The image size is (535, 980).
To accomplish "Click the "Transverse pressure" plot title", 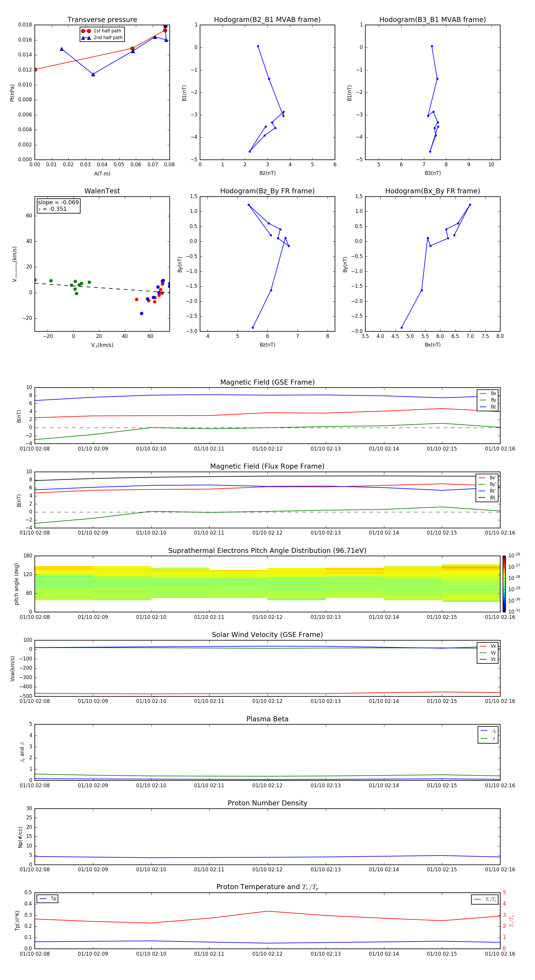I will 102,20.
